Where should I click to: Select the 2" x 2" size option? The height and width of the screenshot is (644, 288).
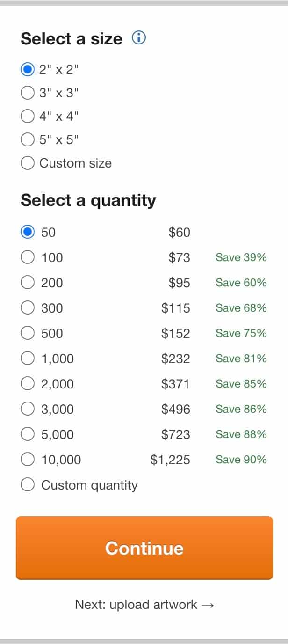(x=28, y=70)
